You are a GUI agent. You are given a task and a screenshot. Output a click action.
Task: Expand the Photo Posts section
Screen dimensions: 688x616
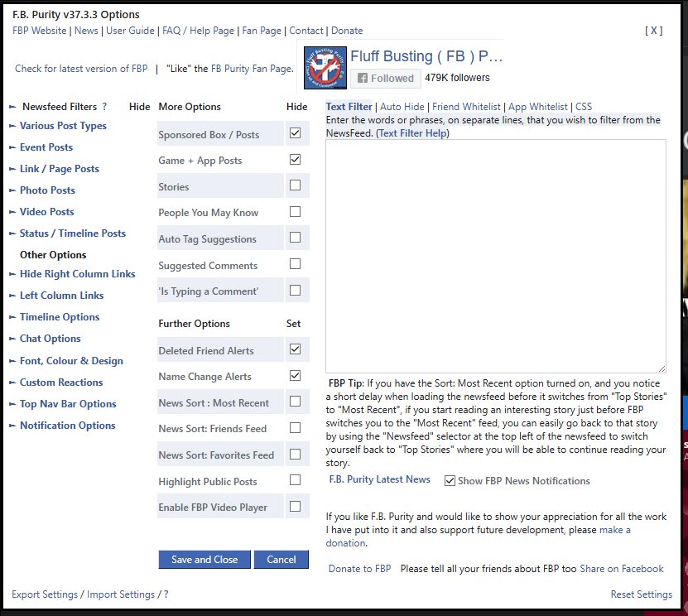[42, 190]
